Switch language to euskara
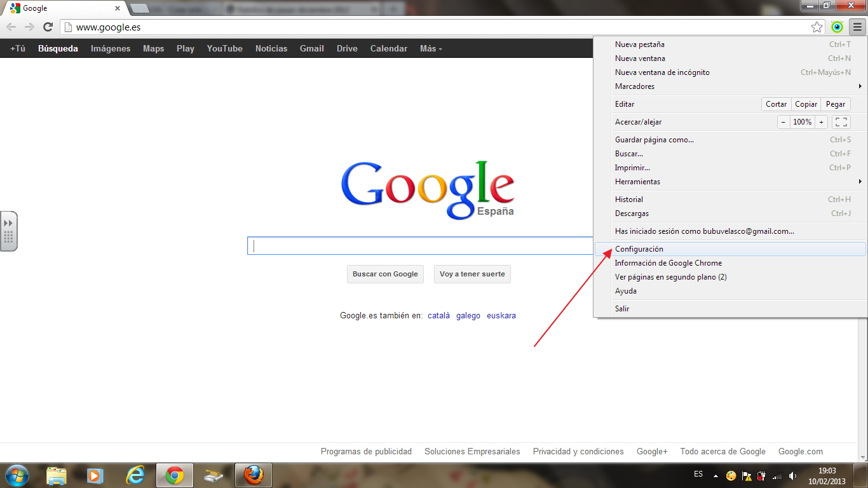This screenshot has height=488, width=868. 501,315
